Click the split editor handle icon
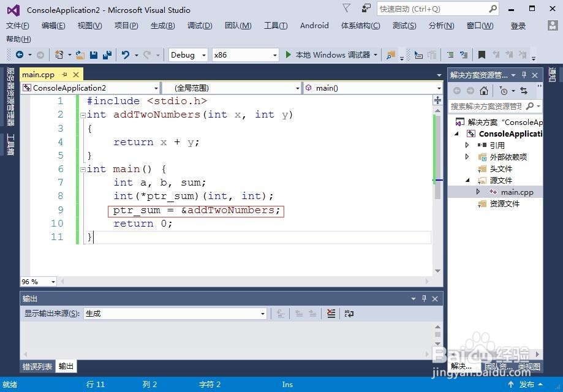 click(437, 100)
